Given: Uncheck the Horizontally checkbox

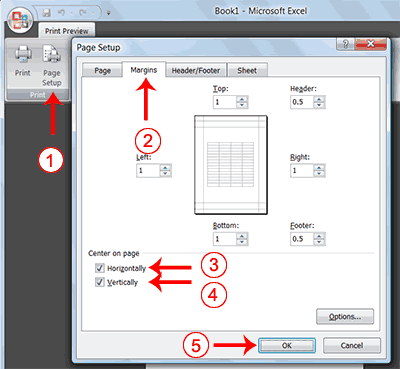Looking at the screenshot, I should (100, 268).
